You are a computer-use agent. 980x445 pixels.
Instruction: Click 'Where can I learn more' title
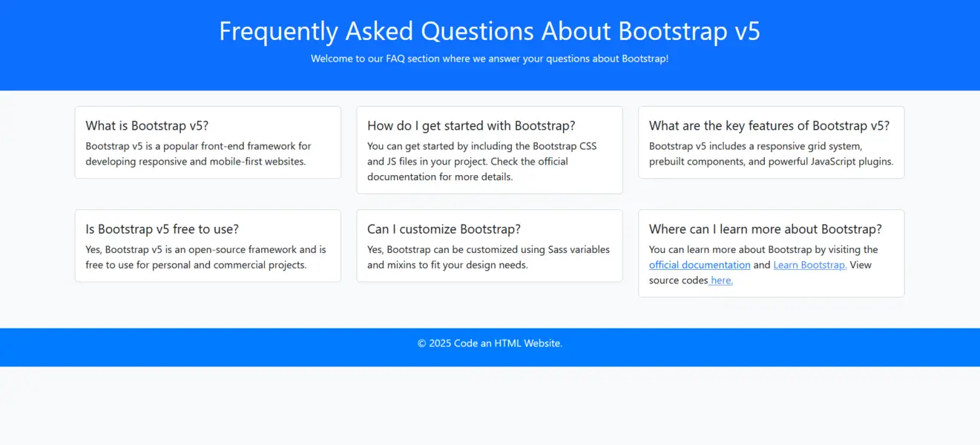click(766, 229)
